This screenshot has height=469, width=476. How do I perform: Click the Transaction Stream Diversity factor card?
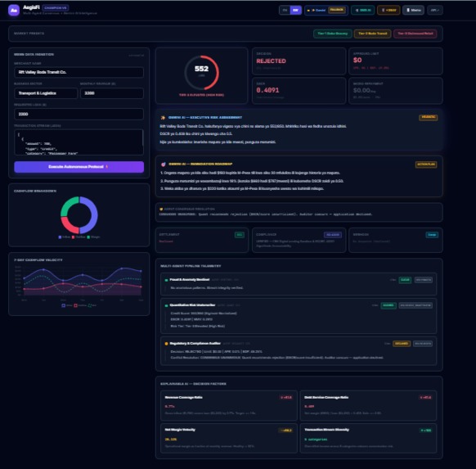pyautogui.click(x=368, y=439)
